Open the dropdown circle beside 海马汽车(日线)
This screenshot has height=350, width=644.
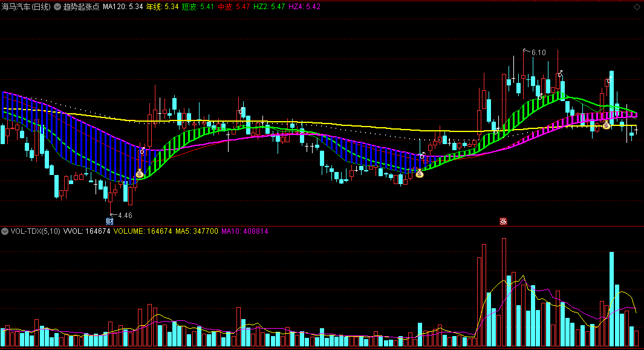tap(57, 7)
